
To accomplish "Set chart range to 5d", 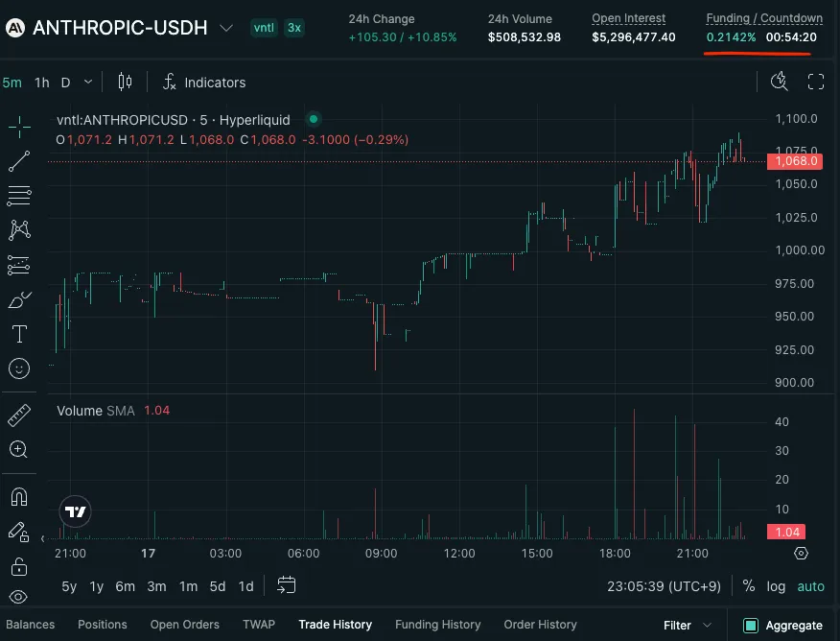I will pyautogui.click(x=218, y=586).
